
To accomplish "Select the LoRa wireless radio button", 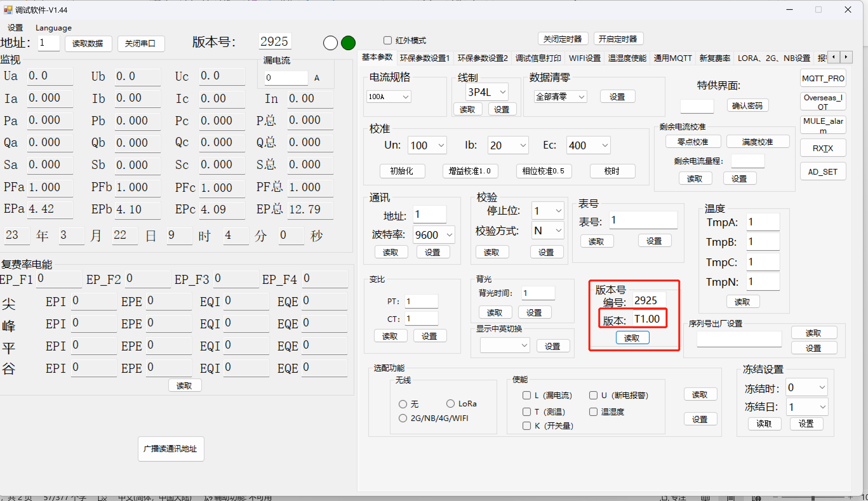I will (450, 403).
